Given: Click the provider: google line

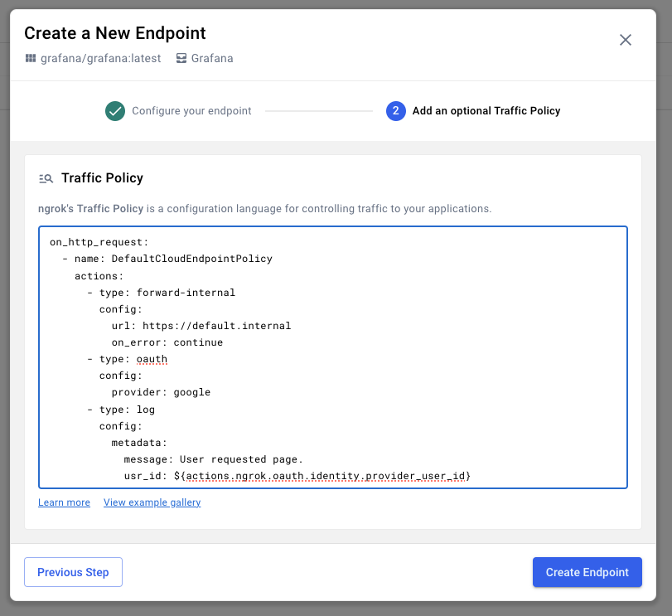Looking at the screenshot, I should [161, 392].
